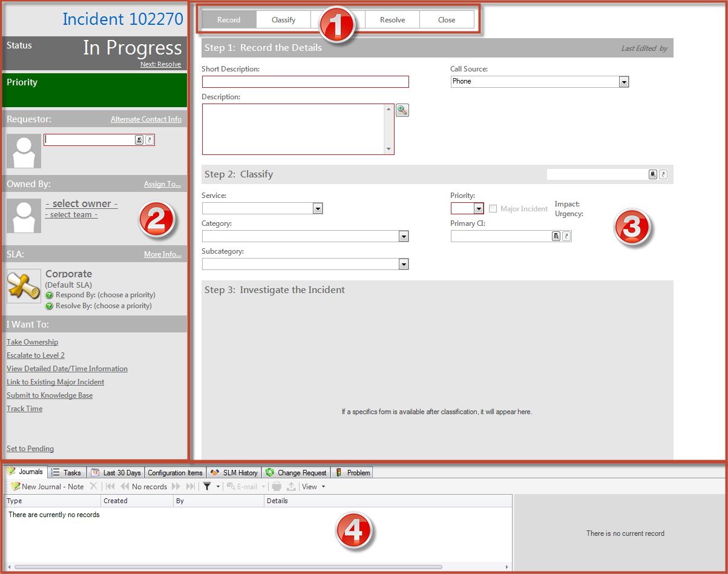Image resolution: width=728 pixels, height=574 pixels.
Task: Go to the last record arrow icon
Action: pos(190,486)
